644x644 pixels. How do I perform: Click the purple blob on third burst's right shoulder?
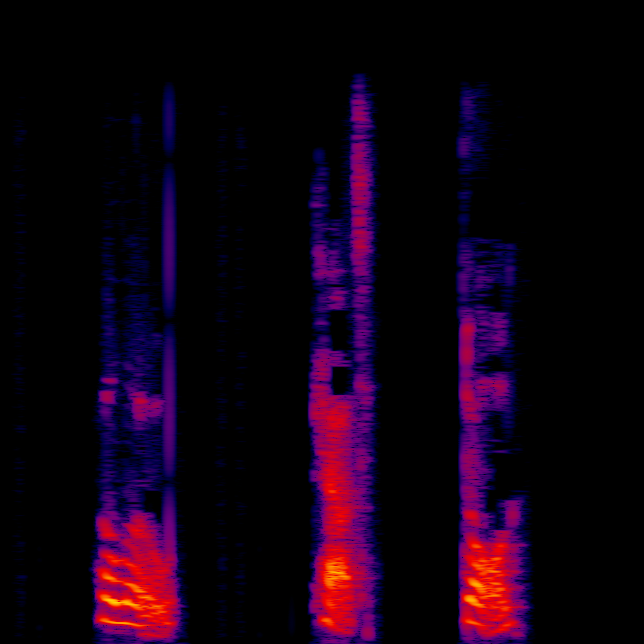(x=514, y=513)
